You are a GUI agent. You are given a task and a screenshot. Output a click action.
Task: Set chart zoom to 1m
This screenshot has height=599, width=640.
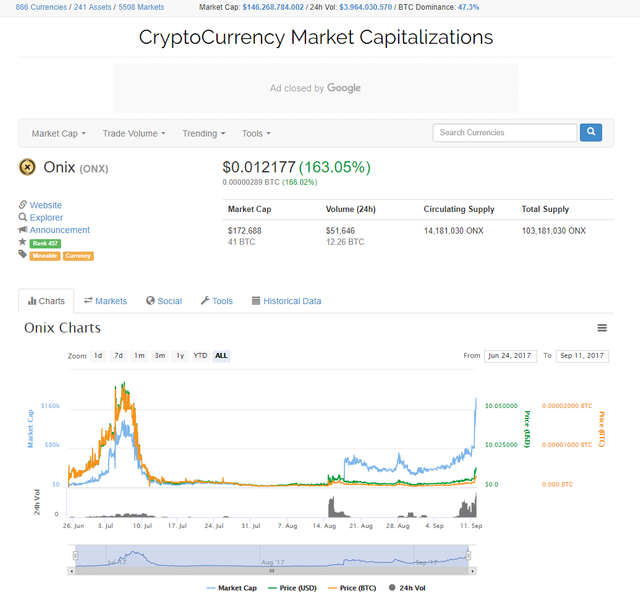pos(139,356)
